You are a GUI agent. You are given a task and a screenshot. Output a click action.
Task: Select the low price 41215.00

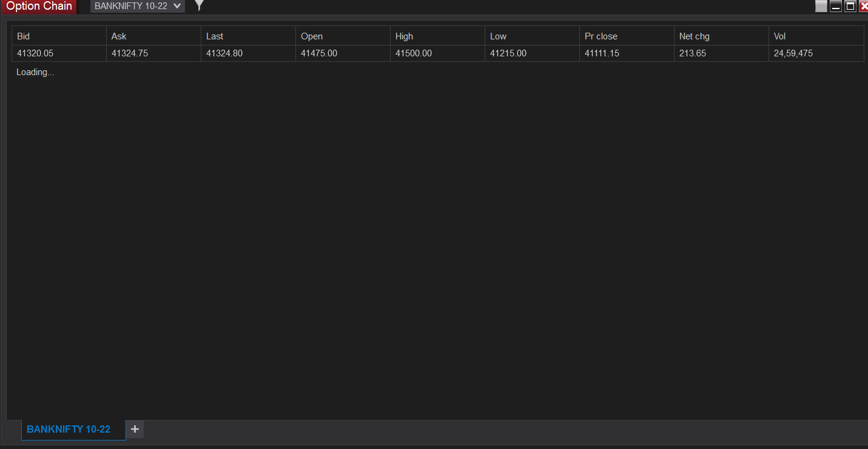508,53
